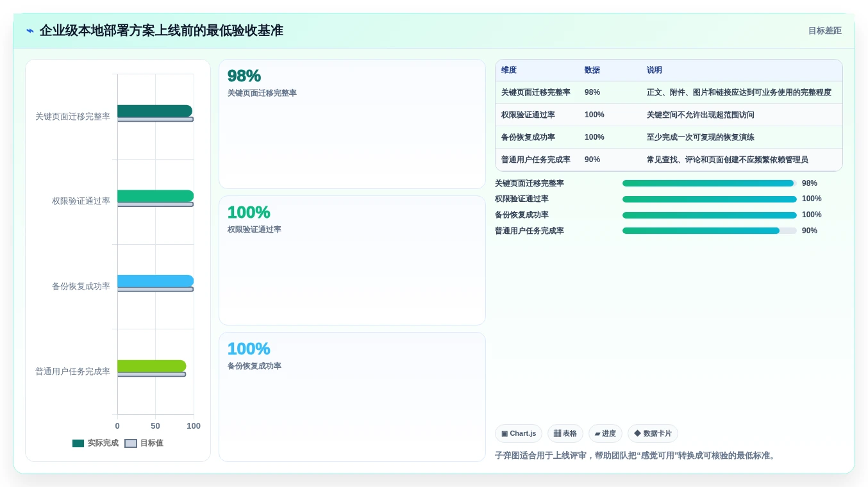Click the lightning icon beside the title

coord(30,31)
